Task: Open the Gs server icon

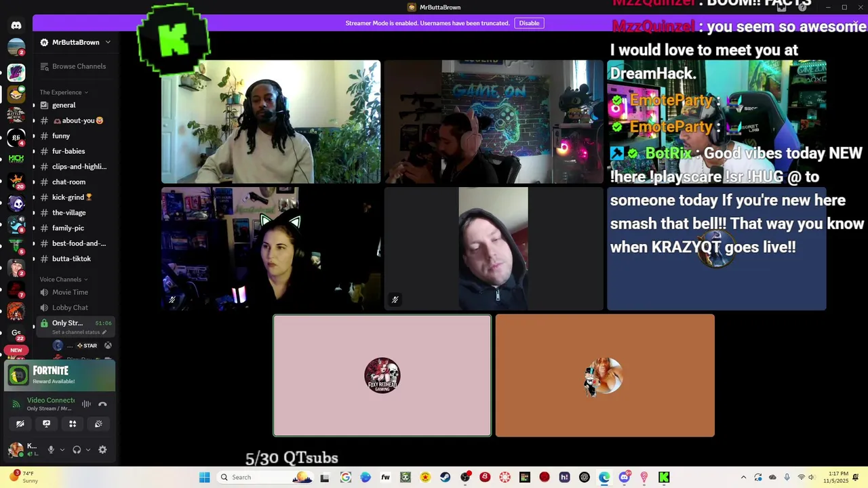Action: point(16,333)
